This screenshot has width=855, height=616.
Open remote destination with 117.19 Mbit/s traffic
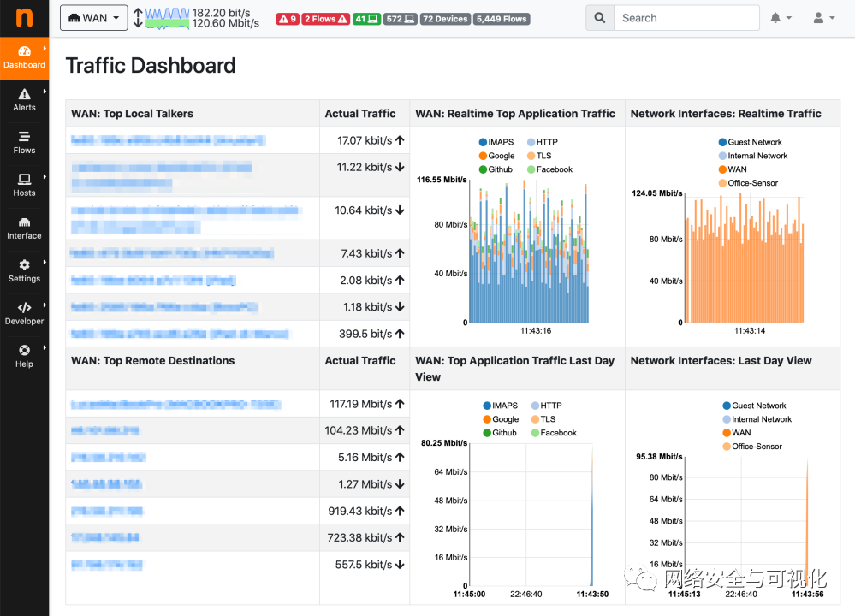175,404
